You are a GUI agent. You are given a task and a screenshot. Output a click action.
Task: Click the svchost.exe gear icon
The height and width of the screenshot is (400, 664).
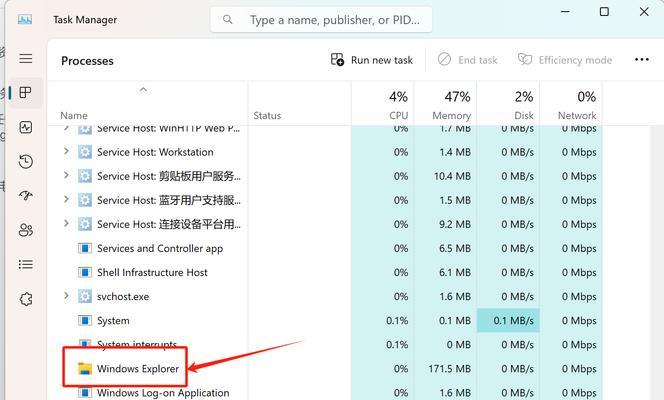(x=85, y=296)
